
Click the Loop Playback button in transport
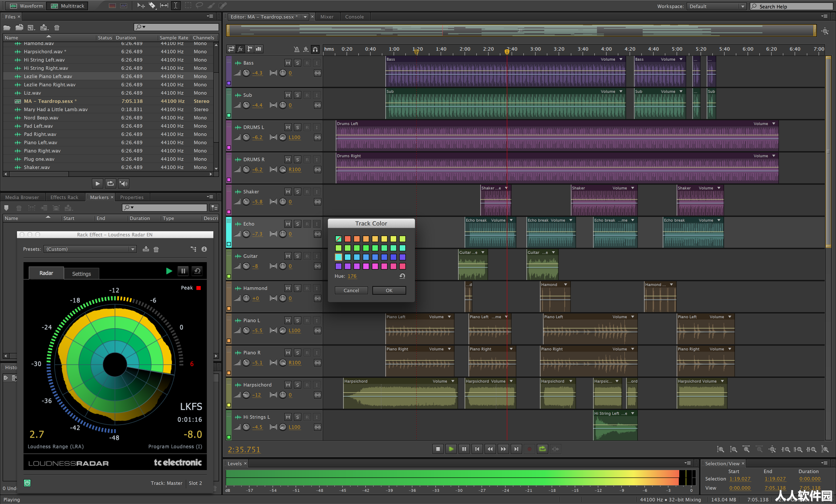(x=542, y=449)
